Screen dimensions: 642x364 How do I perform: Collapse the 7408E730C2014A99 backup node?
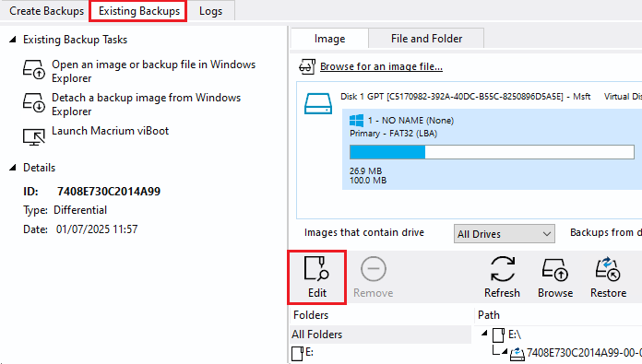[x=505, y=352]
